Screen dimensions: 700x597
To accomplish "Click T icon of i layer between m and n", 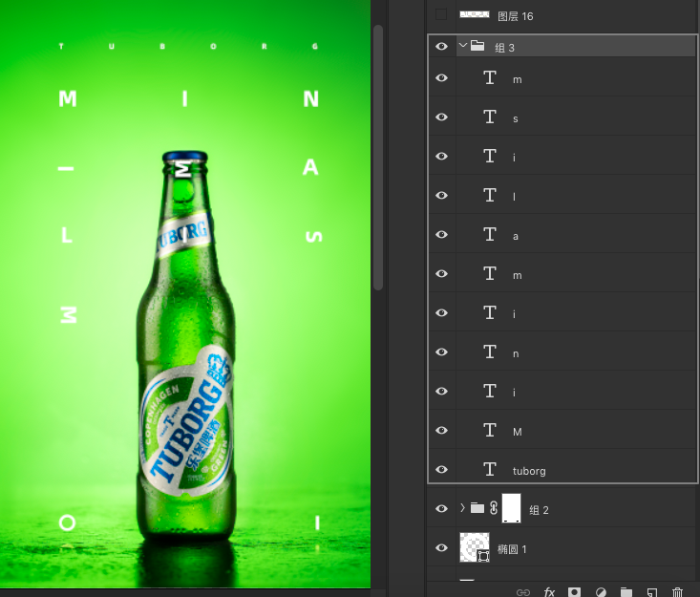I will pos(490,312).
